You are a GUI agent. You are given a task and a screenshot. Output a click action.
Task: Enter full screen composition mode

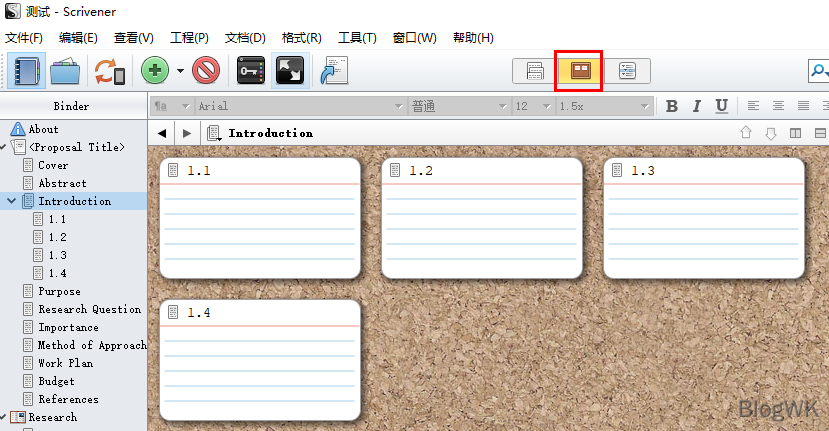(x=289, y=71)
